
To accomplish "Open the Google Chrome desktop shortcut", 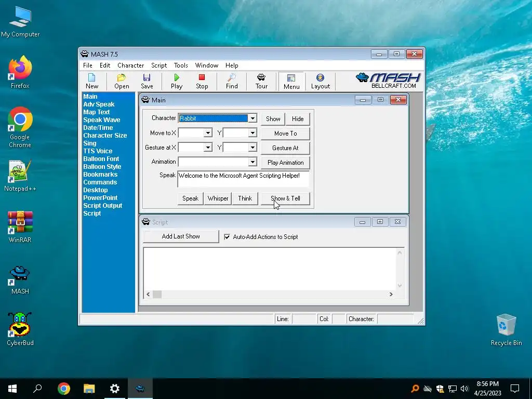I will tap(20, 128).
